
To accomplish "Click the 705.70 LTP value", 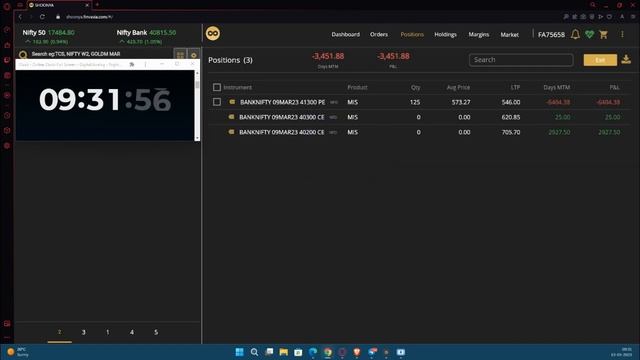I will click(x=511, y=132).
